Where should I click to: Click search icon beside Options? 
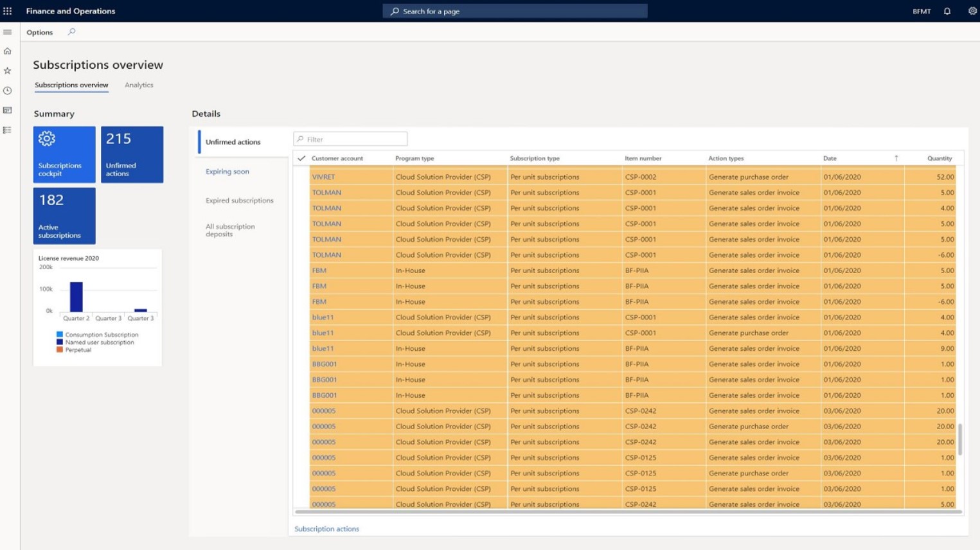click(x=71, y=32)
